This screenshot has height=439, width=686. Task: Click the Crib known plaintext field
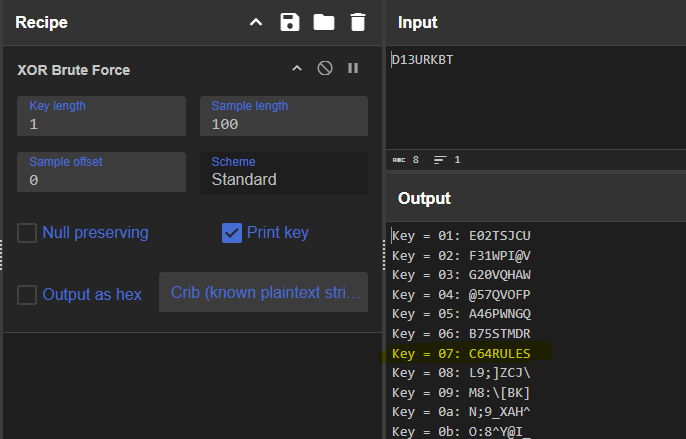pos(263,293)
